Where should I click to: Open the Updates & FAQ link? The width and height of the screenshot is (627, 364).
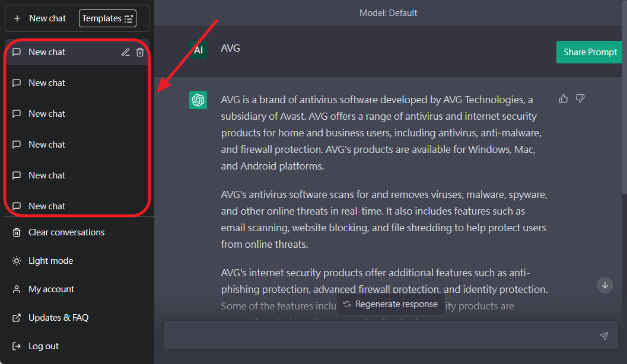click(58, 318)
